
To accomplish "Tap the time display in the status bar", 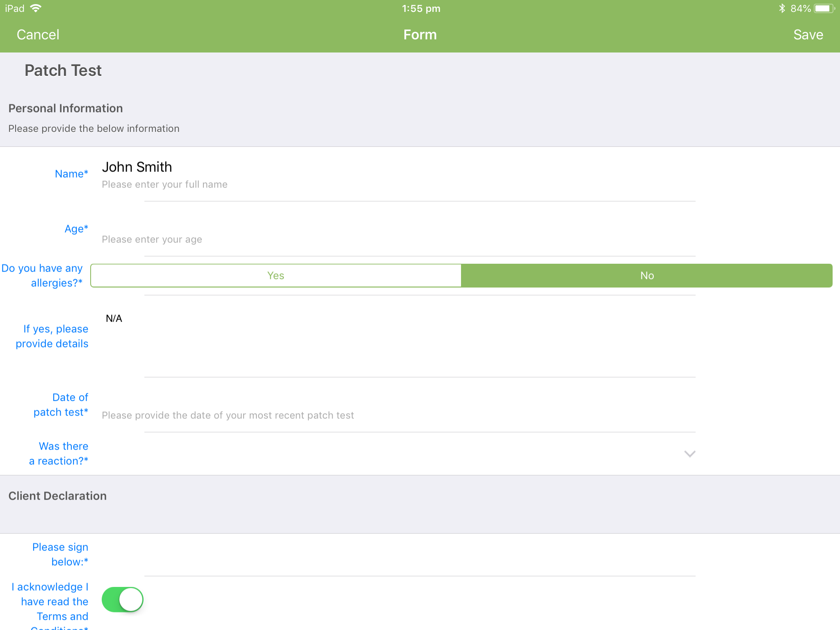I will tap(421, 8).
